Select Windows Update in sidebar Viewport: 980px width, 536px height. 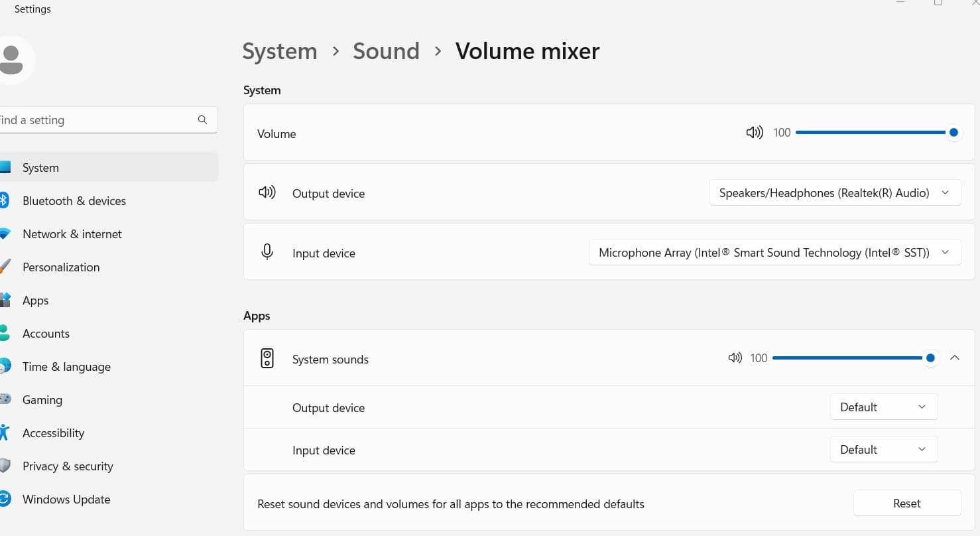click(66, 500)
